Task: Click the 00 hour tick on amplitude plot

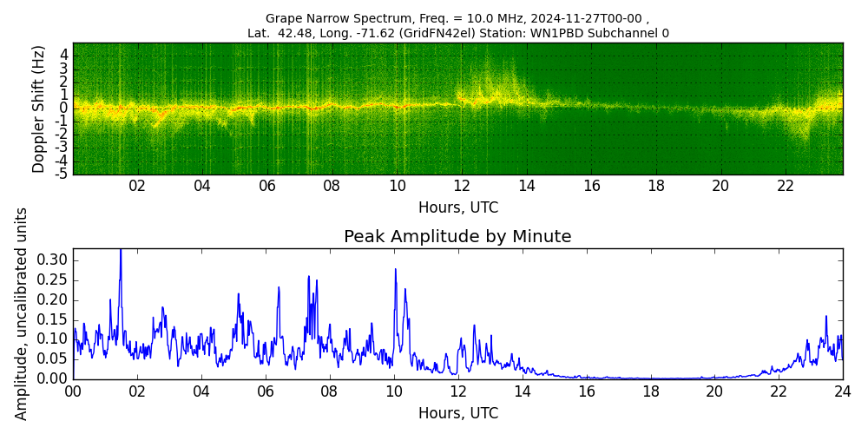Action: (73, 391)
